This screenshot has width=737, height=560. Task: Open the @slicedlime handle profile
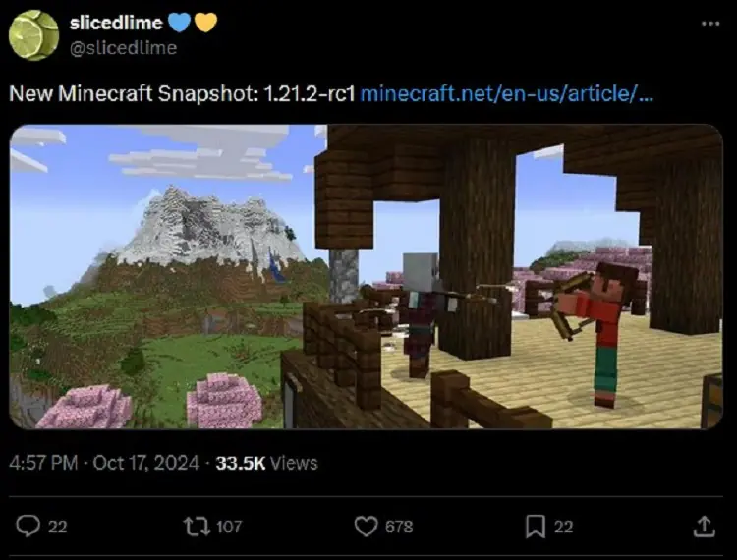coord(123,48)
